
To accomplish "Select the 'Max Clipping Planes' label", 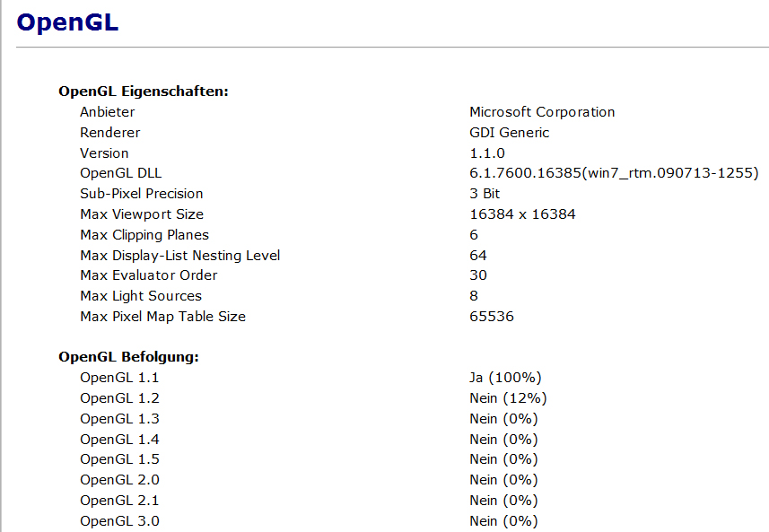I will point(144,235).
